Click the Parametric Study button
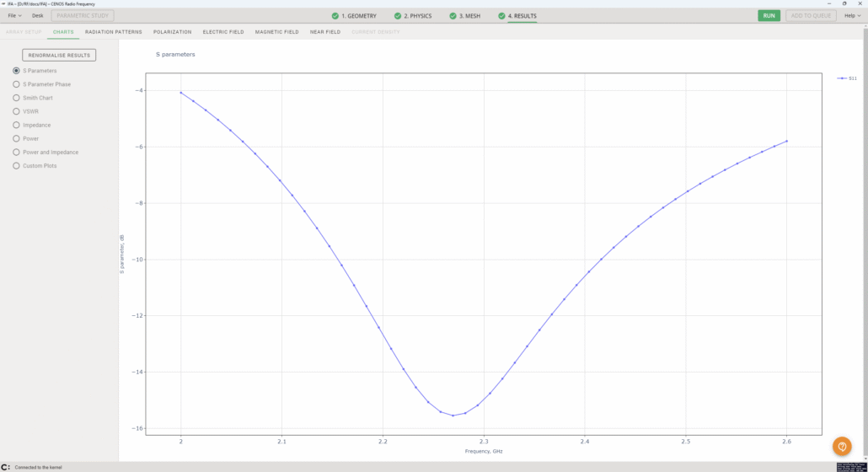The image size is (868, 472). (83, 16)
